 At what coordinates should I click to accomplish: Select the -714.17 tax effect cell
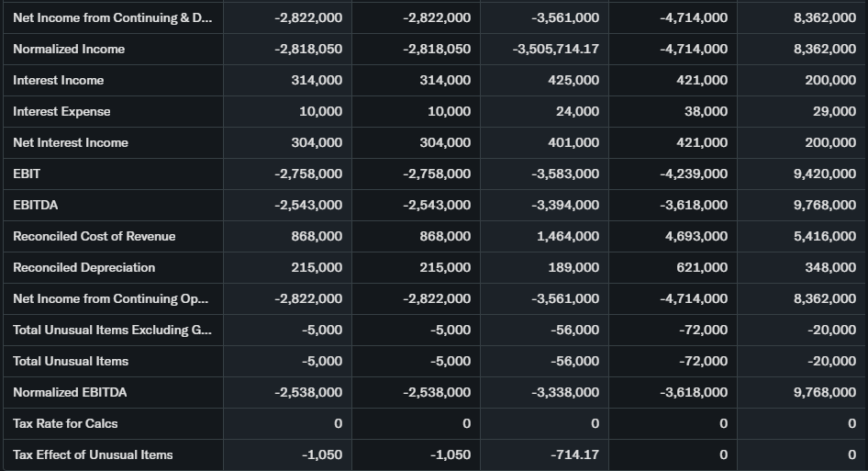(576, 454)
